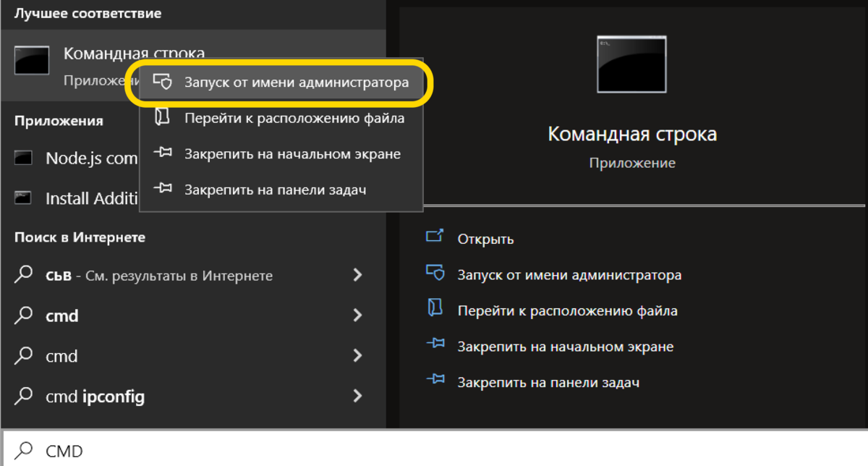
Task: Click search icon beside 'cmd ipconfig'
Action: tap(25, 396)
